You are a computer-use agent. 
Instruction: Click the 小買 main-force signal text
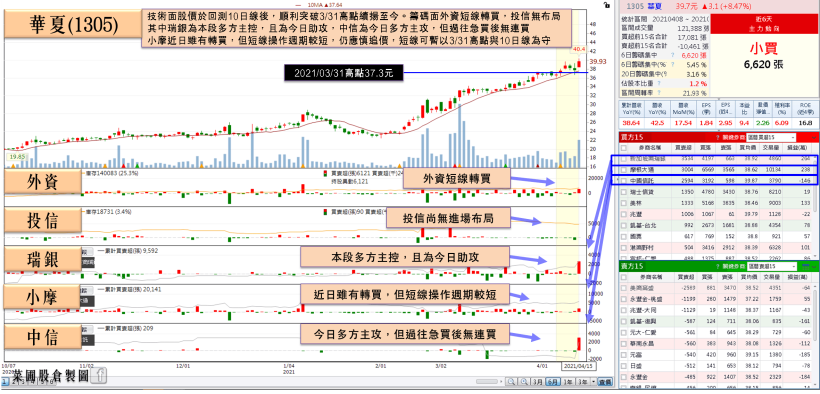[x=763, y=49]
